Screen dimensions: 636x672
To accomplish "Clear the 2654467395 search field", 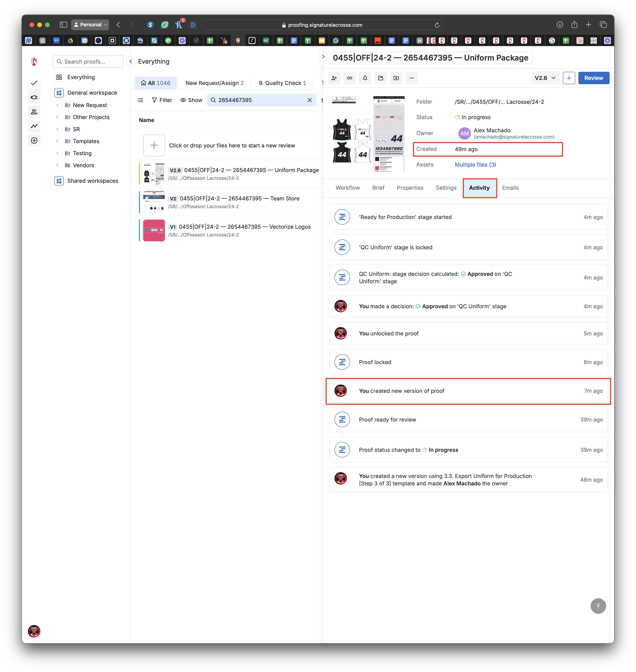I will (309, 100).
